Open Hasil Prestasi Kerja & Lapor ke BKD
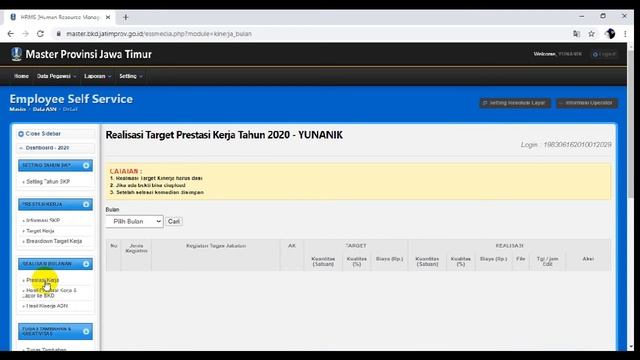Screen dimensions: 640x360 [x=49, y=293]
